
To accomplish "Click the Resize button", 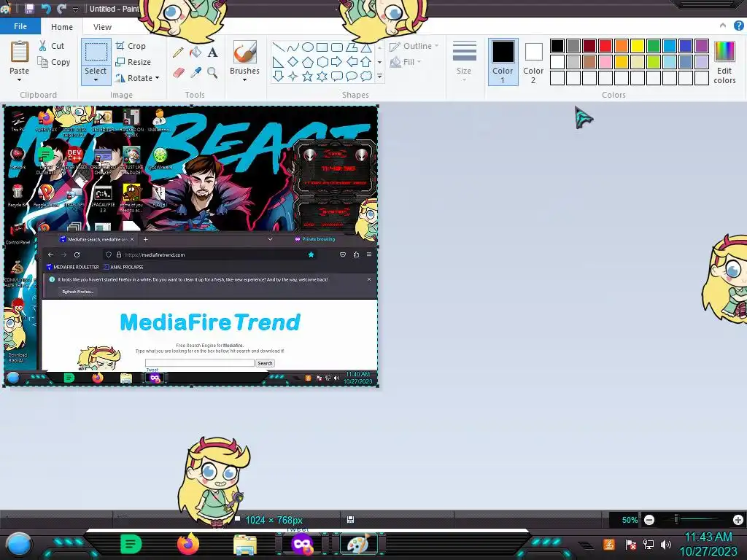I will 133,62.
